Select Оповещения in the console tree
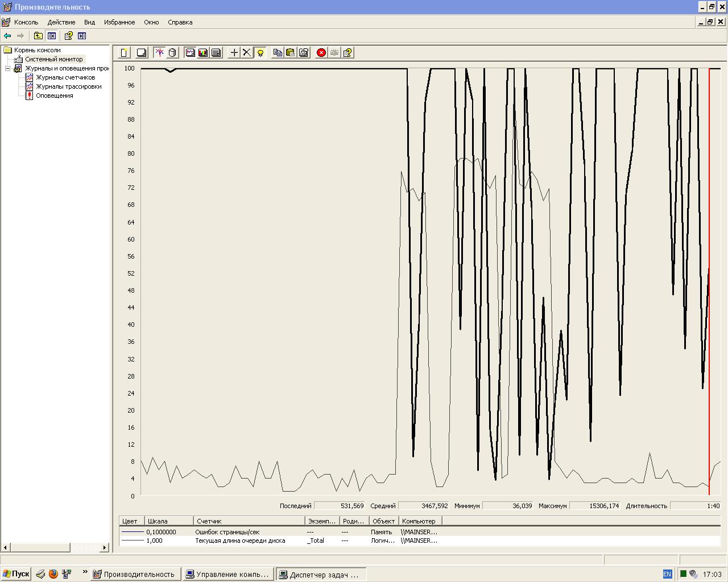The height and width of the screenshot is (582, 728). click(55, 95)
